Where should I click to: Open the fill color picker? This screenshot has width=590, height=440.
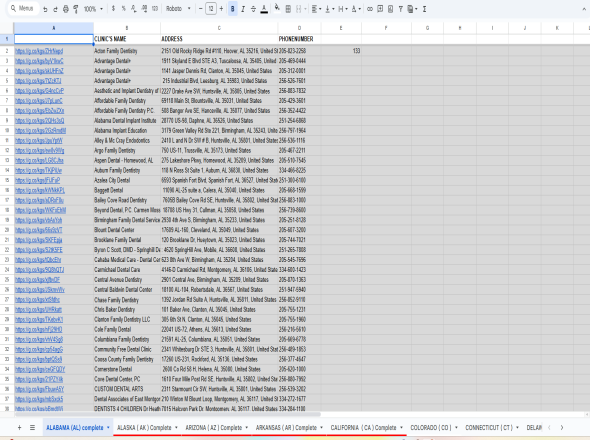[x=277, y=8]
